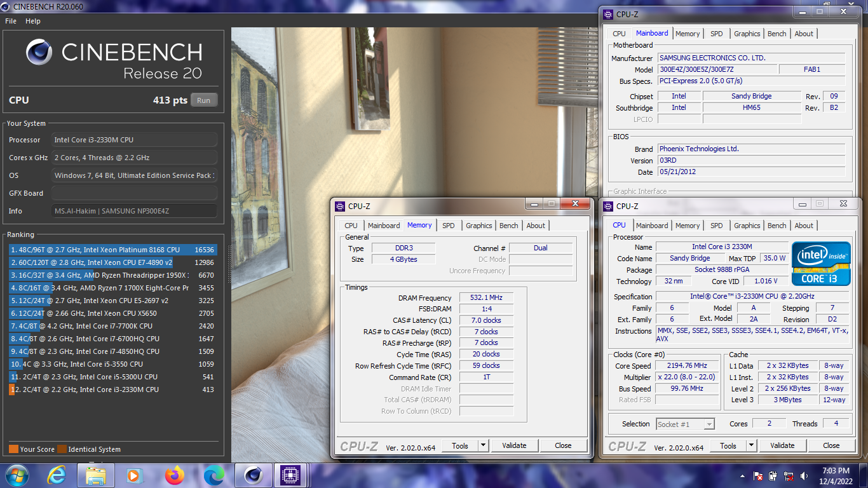Switch to SPD tab in Memory window
868x488 pixels.
(x=449, y=226)
